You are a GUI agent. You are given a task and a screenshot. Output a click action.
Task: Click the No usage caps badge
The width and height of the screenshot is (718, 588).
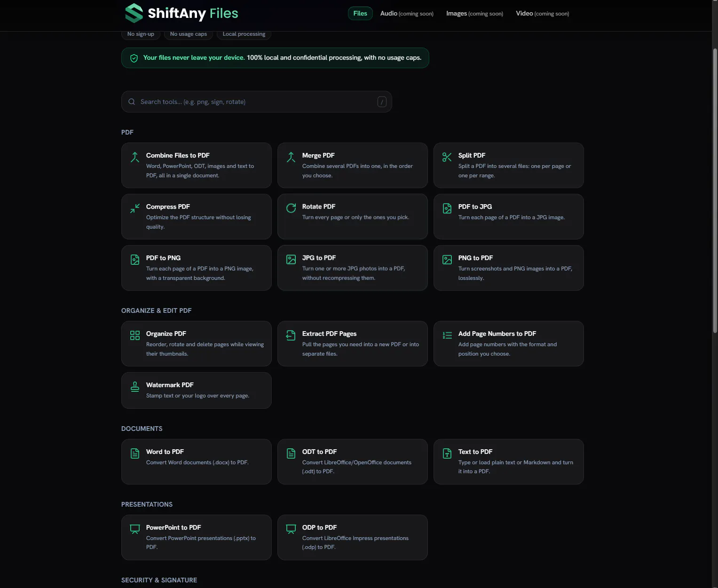pyautogui.click(x=188, y=34)
